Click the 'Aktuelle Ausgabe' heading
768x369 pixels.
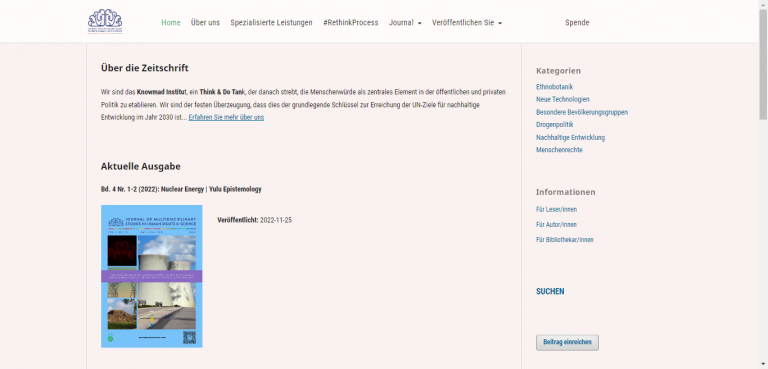tap(141, 167)
